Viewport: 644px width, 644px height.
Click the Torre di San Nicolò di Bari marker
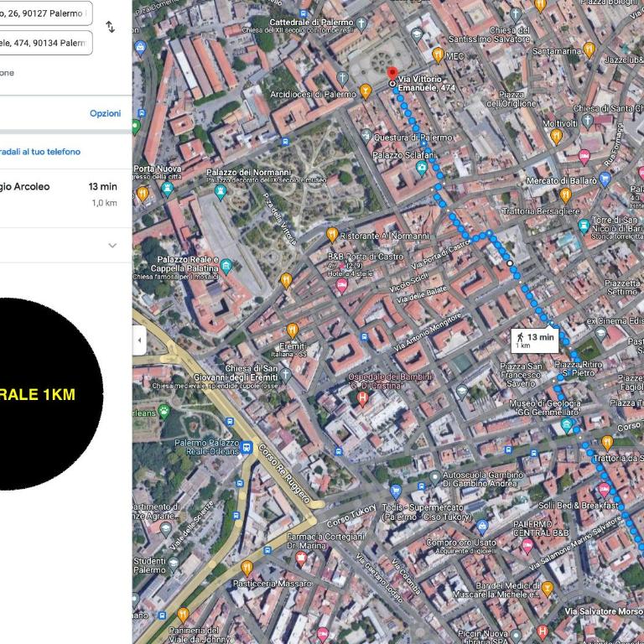[584, 226]
